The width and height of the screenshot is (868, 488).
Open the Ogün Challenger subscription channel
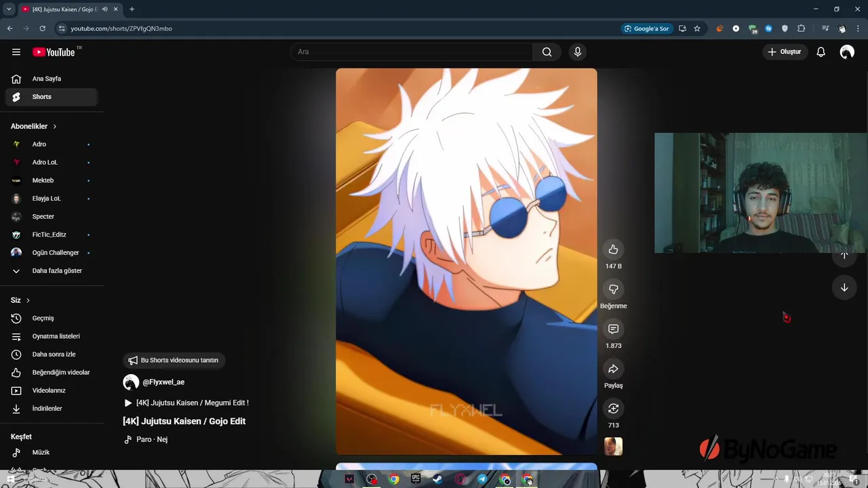click(52, 253)
